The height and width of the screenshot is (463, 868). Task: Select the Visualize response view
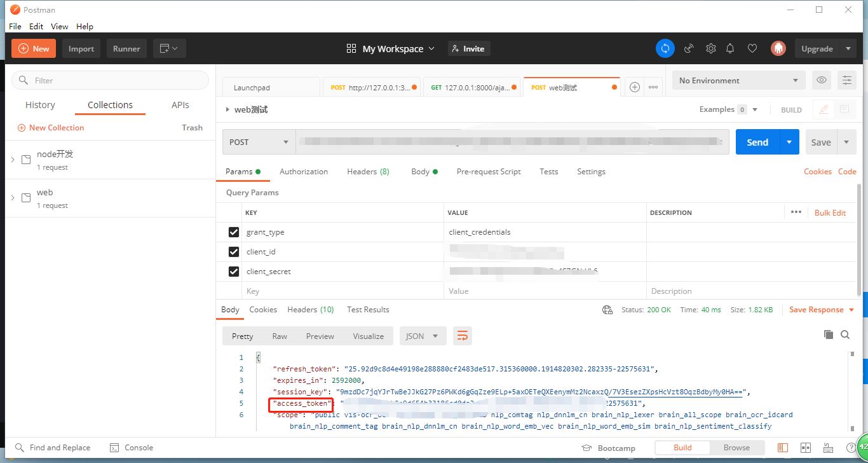tap(369, 336)
